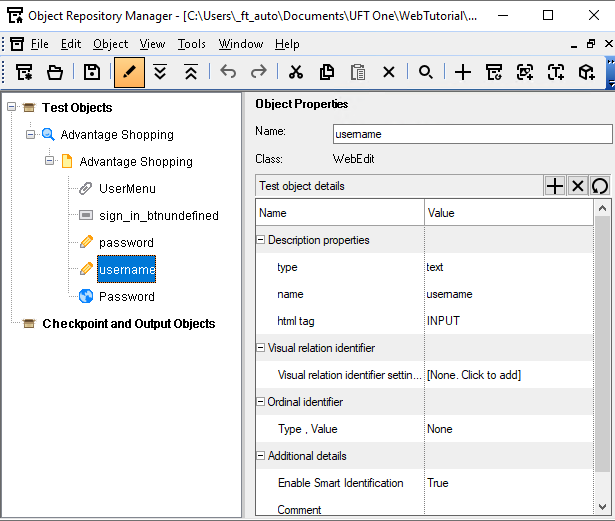
Task: Click the Comment property row
Action: (425, 509)
